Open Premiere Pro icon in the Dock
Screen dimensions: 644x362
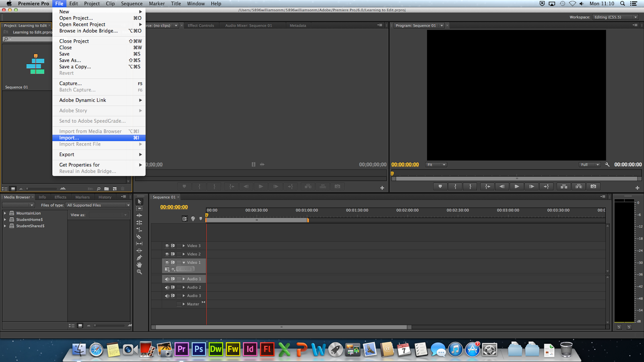[181, 349]
